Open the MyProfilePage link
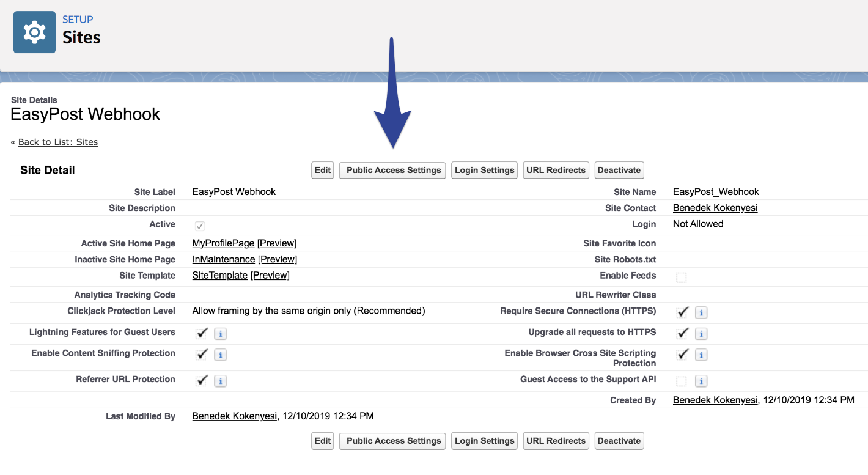Screen dimensions: 868x475 223,243
